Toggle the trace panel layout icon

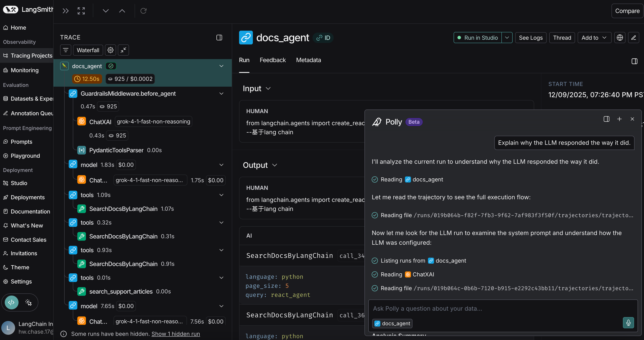(x=219, y=38)
